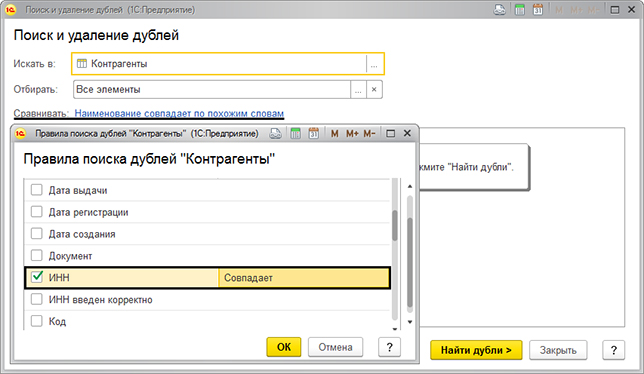Click the Найти дубли button
Image resolution: width=644 pixels, height=374 pixels.
coord(476,350)
